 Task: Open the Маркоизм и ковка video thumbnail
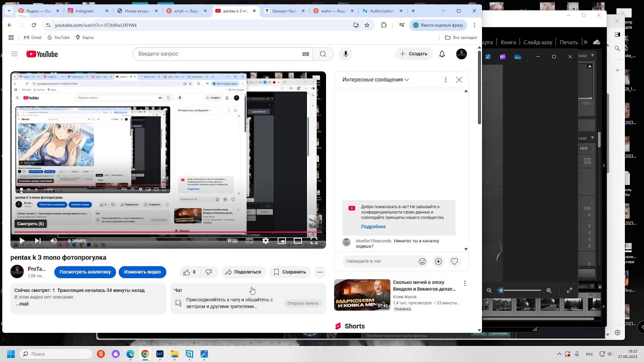362,295
